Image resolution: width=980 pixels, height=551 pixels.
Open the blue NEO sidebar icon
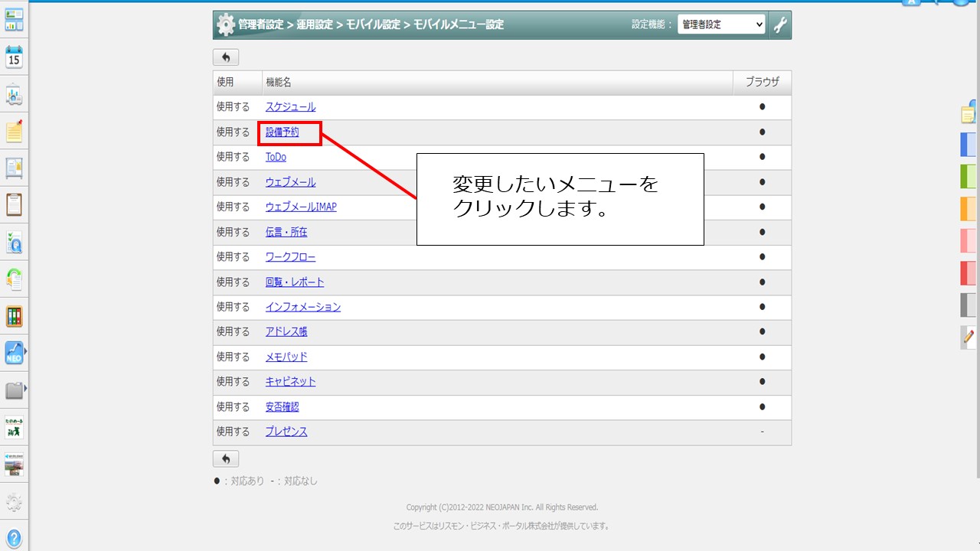(14, 353)
